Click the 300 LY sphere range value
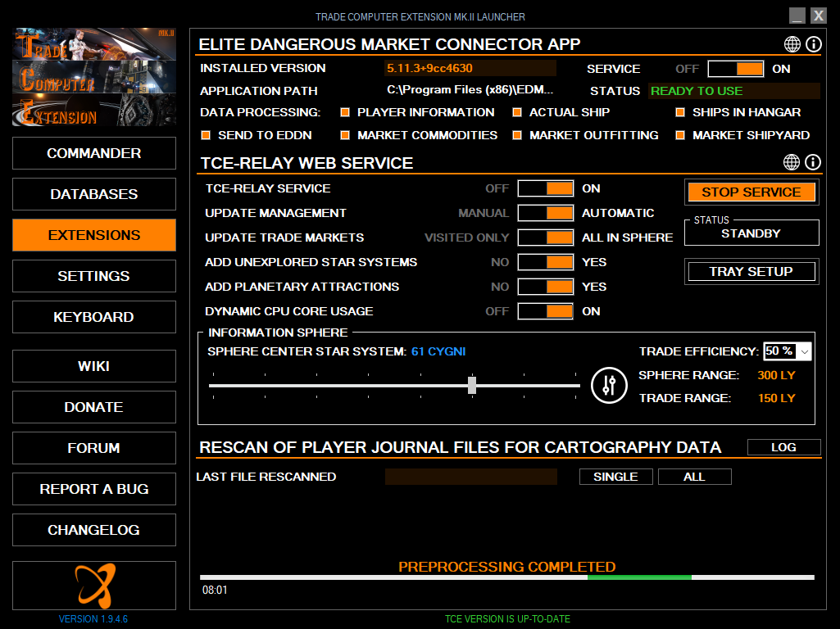This screenshot has height=629, width=840. tap(776, 375)
